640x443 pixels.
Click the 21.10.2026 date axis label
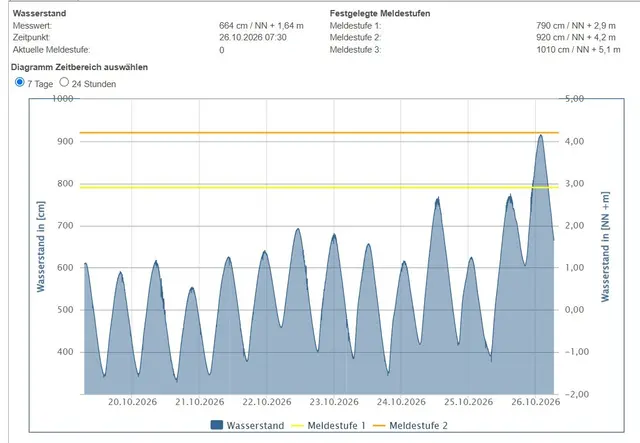tap(200, 402)
